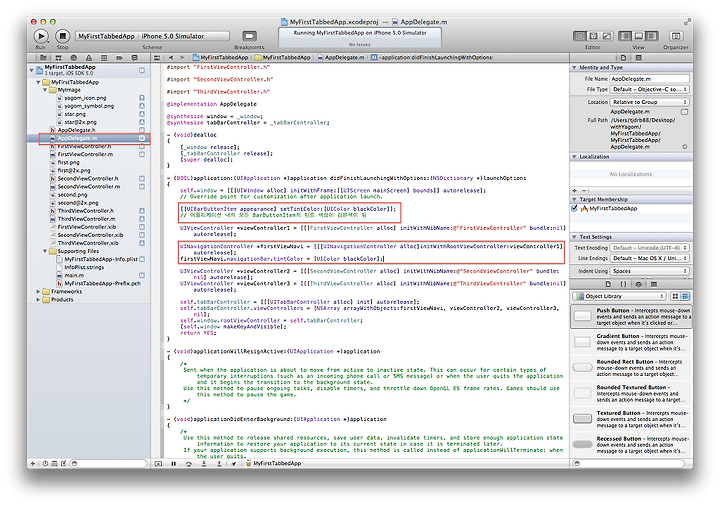This screenshot has height=506, width=720.
Task: Open FirstViewController.m file
Action: (85, 154)
